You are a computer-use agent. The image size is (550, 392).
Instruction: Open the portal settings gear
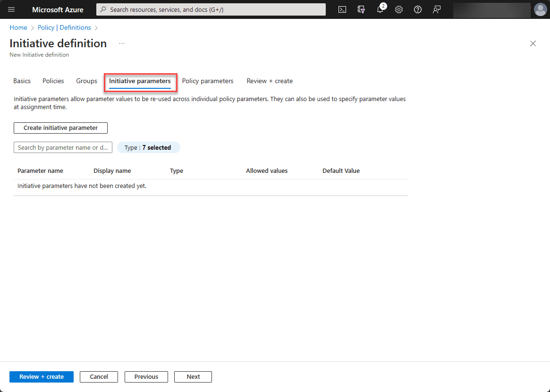click(x=399, y=9)
